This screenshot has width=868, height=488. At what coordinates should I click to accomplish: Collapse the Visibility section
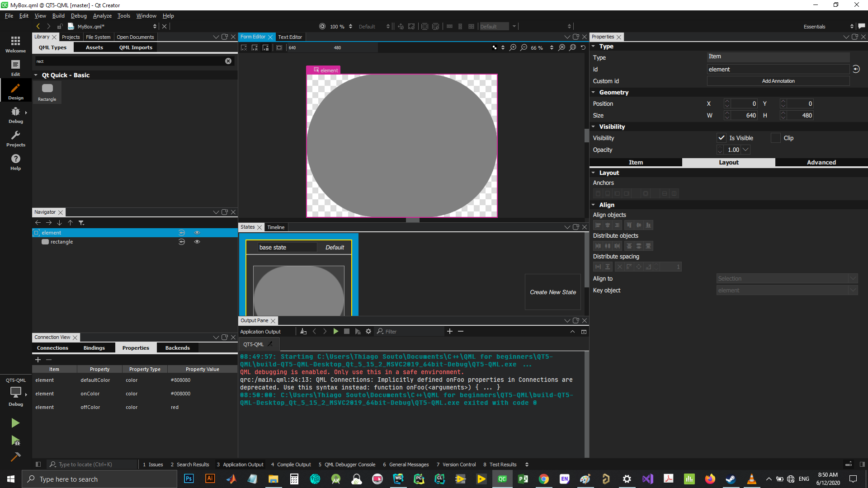tap(594, 127)
